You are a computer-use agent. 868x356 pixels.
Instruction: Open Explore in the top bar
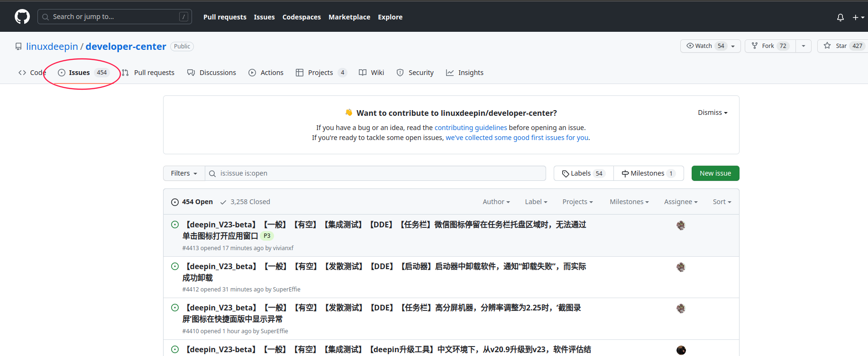390,17
